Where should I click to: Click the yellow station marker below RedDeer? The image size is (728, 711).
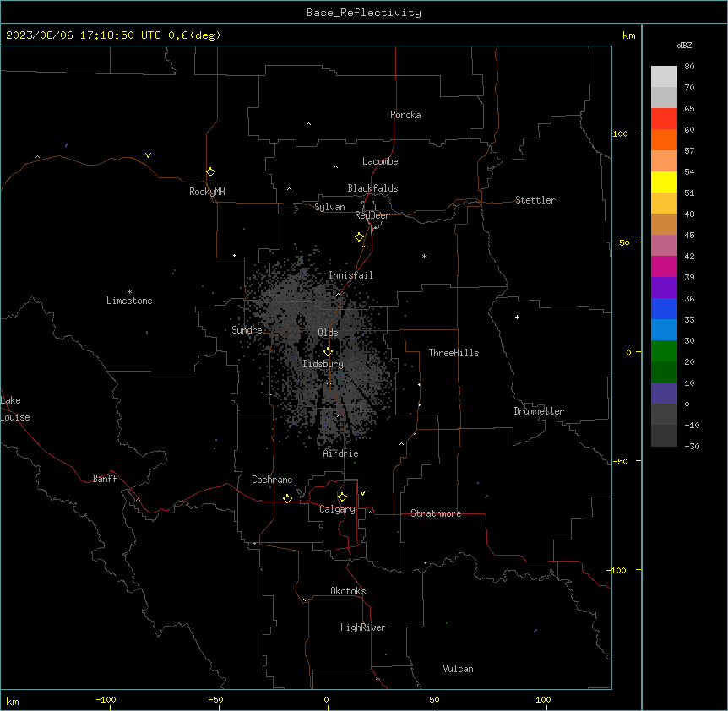(360, 237)
